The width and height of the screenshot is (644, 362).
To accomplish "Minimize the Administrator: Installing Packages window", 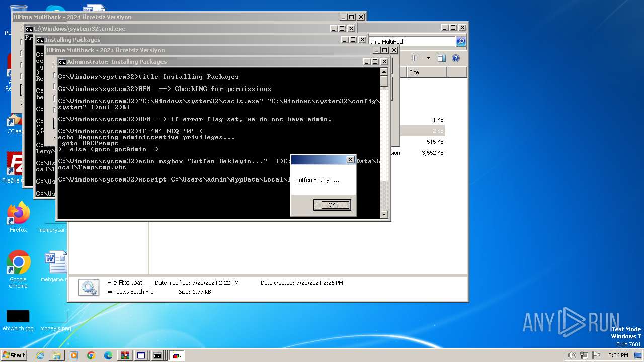I will 367,62.
